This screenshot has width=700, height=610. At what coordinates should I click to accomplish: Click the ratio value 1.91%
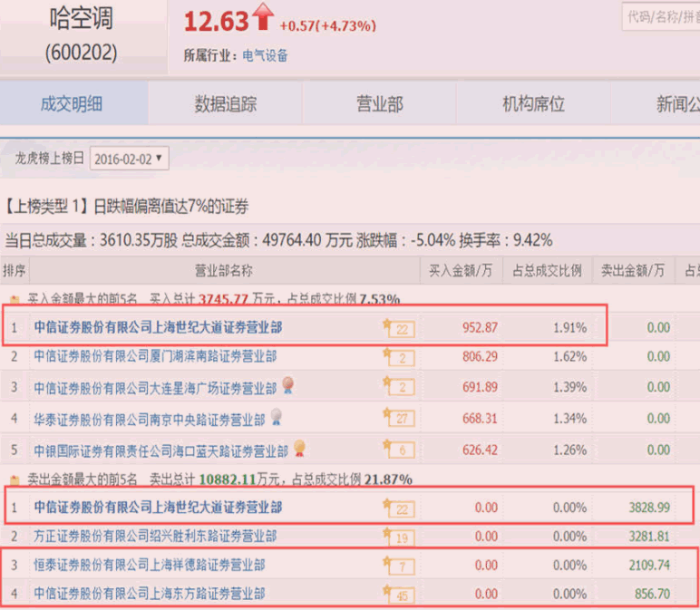point(570,327)
